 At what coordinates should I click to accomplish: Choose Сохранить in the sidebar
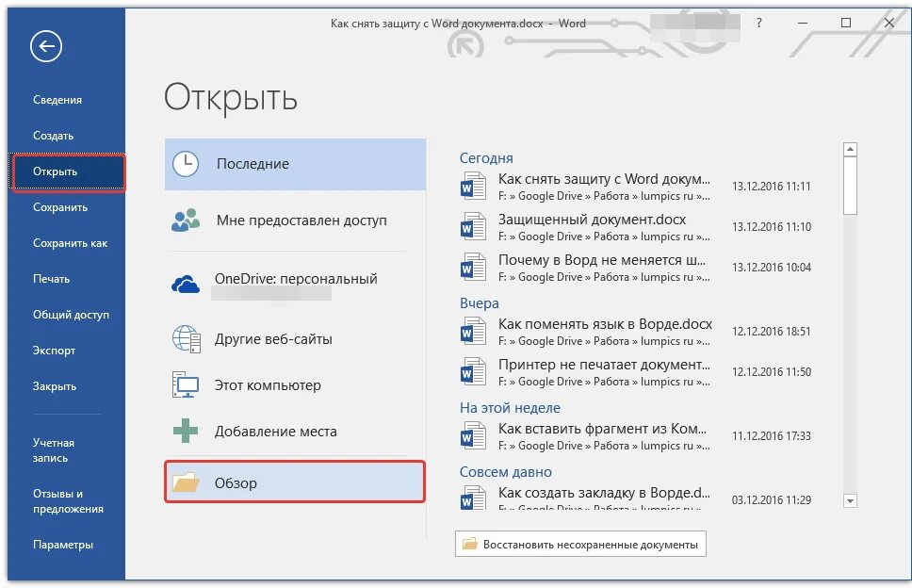coord(60,207)
